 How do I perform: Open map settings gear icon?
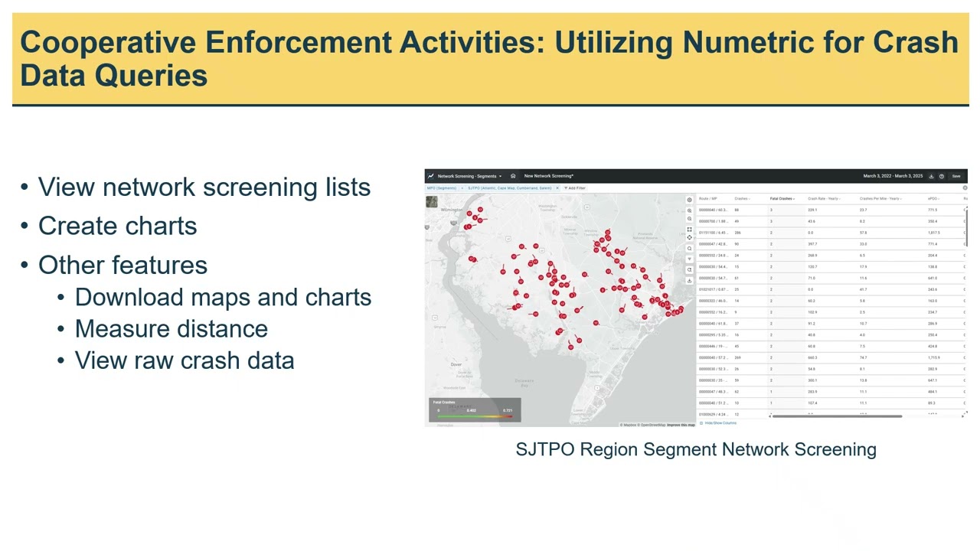pyautogui.click(x=689, y=200)
